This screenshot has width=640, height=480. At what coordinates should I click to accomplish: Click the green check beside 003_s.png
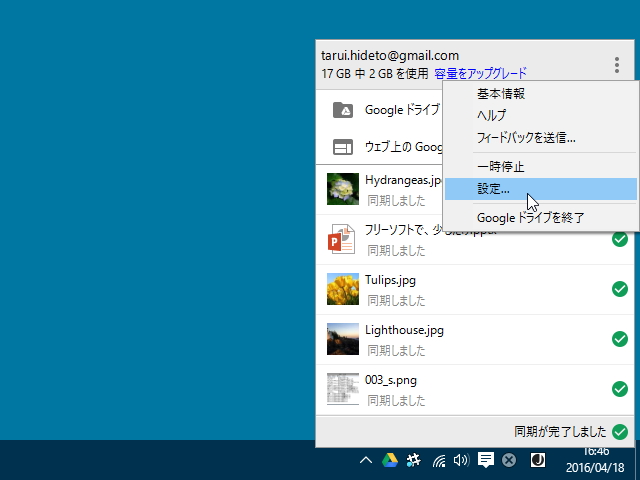pyautogui.click(x=620, y=389)
